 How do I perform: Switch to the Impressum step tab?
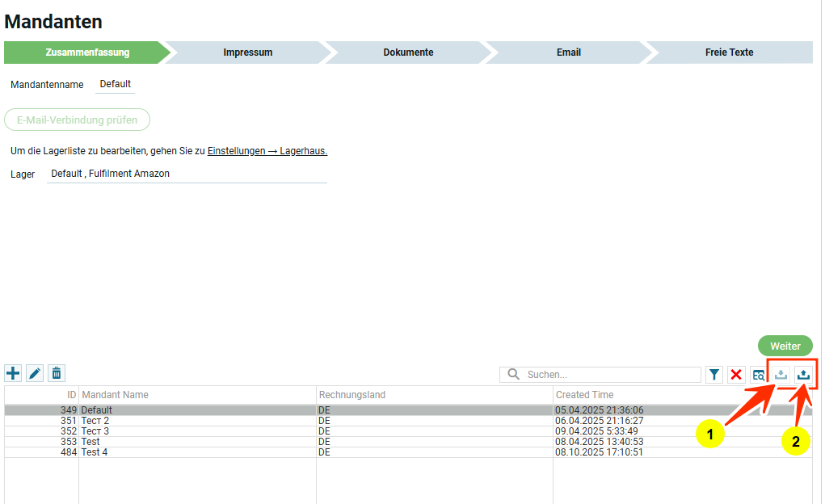tap(247, 52)
